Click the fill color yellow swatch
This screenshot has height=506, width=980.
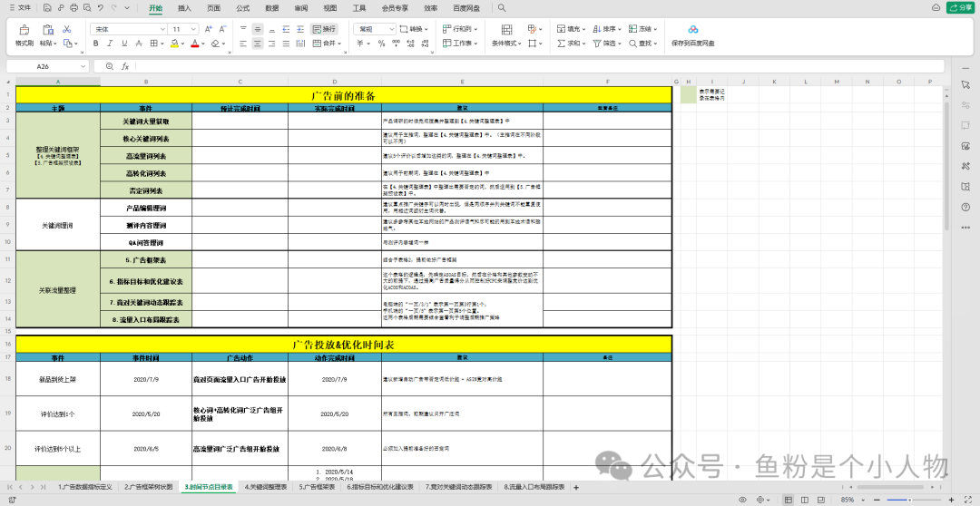pyautogui.click(x=174, y=44)
